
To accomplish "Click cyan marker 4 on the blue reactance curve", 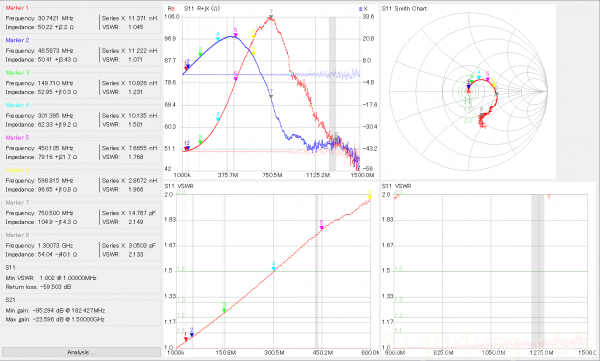I will coord(218,39).
